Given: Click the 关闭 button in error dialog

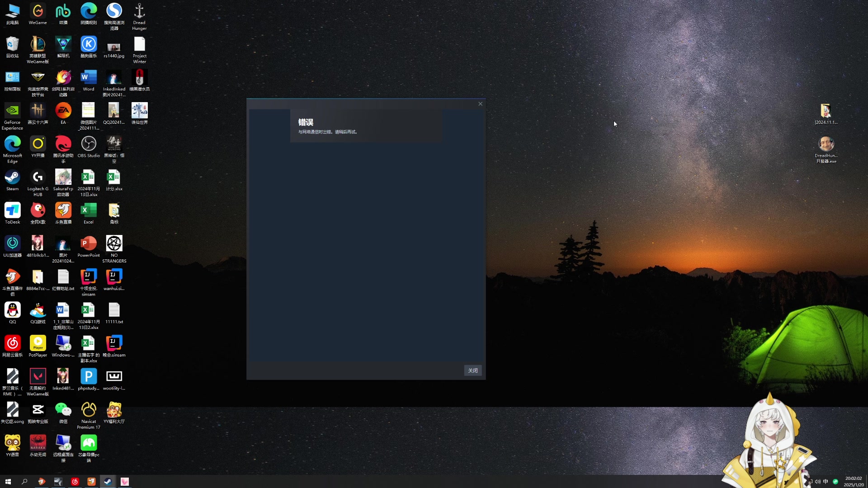Looking at the screenshot, I should 472,371.
